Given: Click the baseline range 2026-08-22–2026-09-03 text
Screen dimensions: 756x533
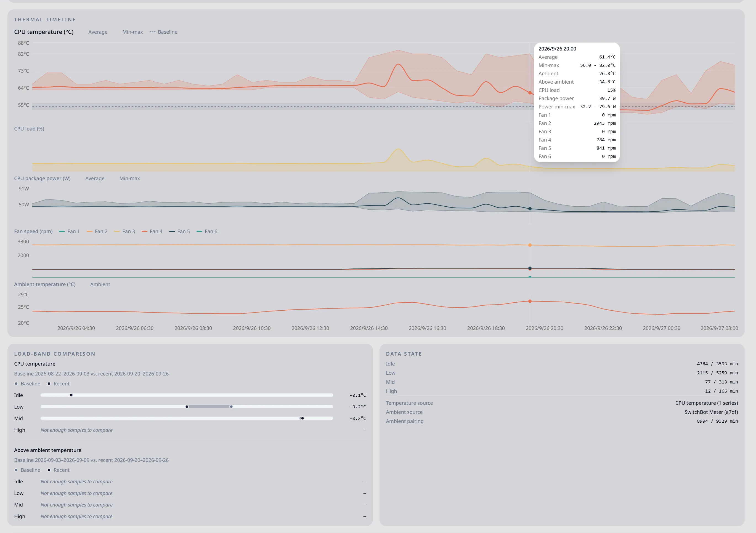Looking at the screenshot, I should pos(62,374).
